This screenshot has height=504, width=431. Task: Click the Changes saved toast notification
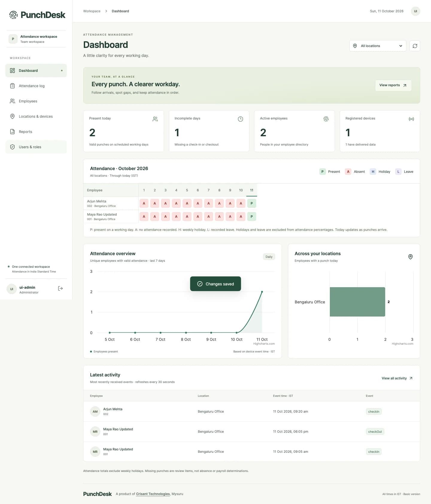click(215, 284)
